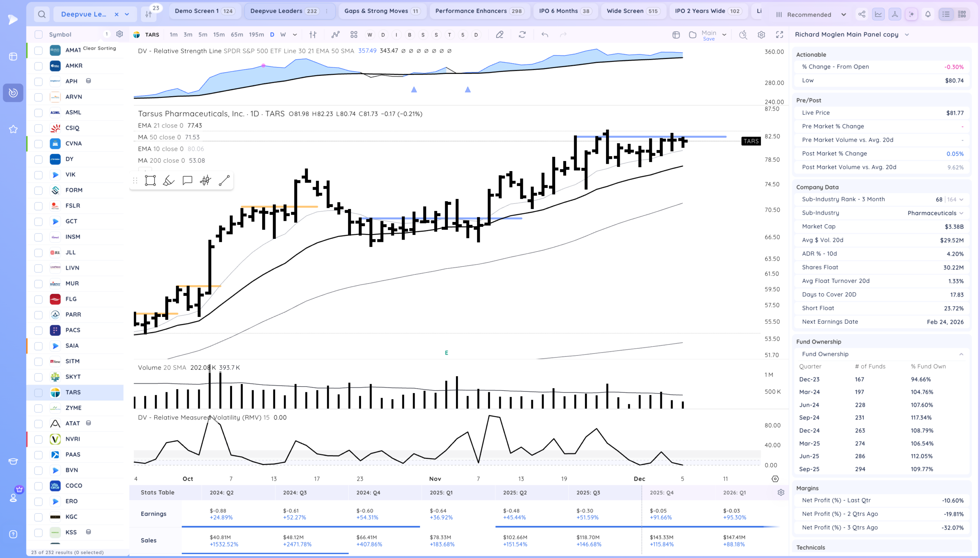
Task: Tick the CVNA symbol checkbox
Action: tap(38, 144)
